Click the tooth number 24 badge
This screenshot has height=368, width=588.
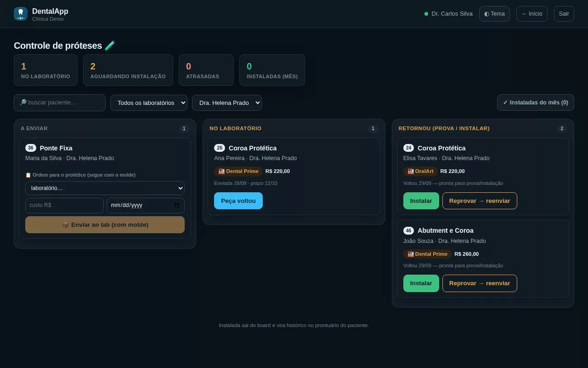pyautogui.click(x=408, y=148)
